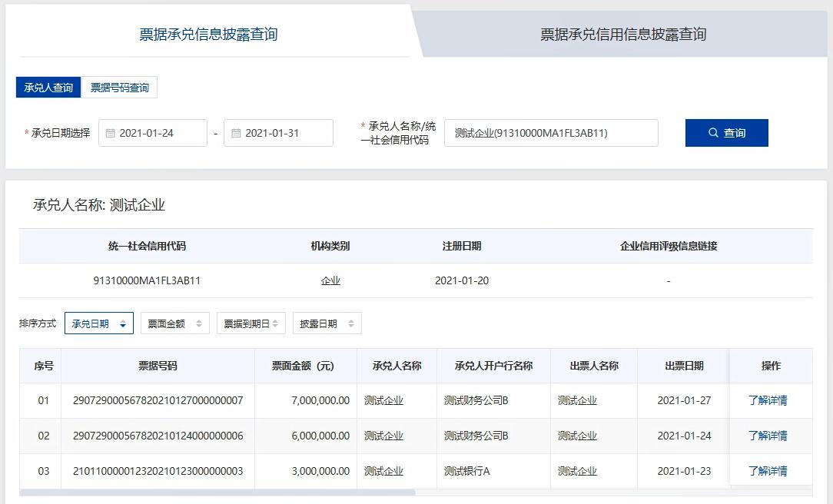The width and height of the screenshot is (833, 504).
Task: Click the 查询 search button
Action: (x=726, y=132)
